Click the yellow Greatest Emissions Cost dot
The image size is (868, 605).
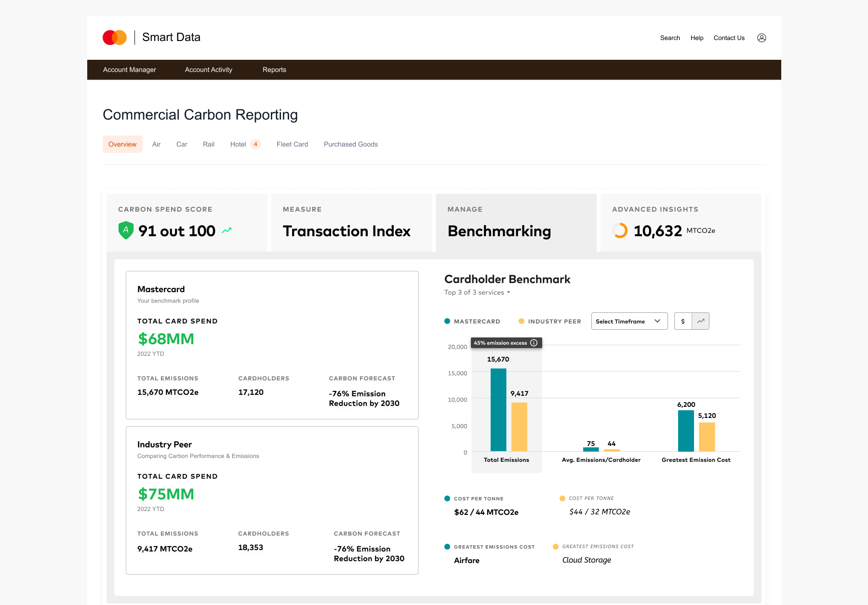pos(556,547)
